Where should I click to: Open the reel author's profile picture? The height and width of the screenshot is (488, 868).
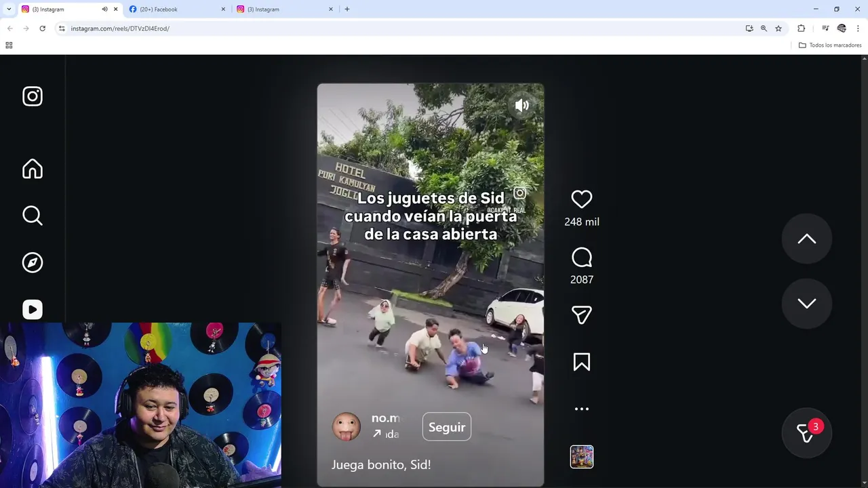(x=347, y=427)
